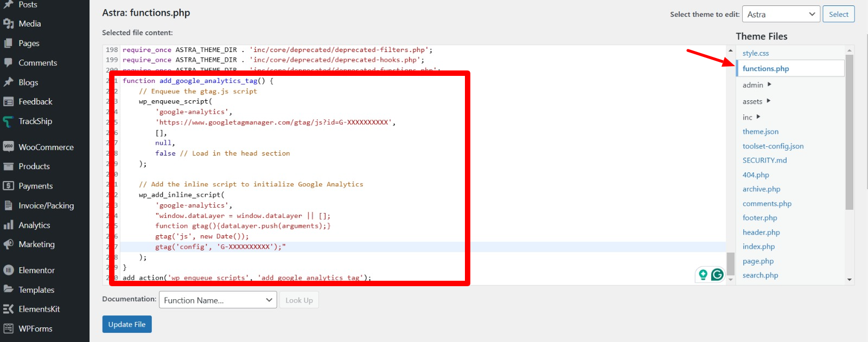Open archive.php file
Image resolution: width=868 pixels, height=342 pixels.
pos(761,189)
